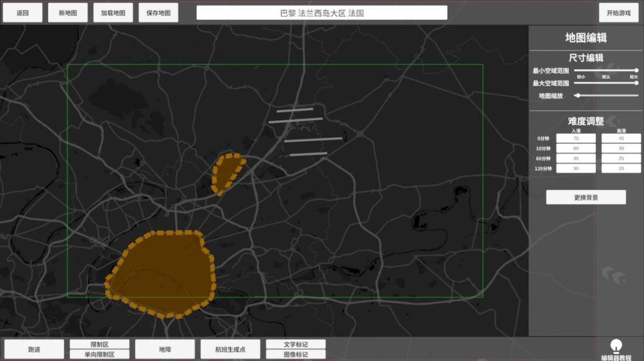The height and width of the screenshot is (361, 644).
Task: Edit the 0分钟 arrival value field showing 75
Action: point(575,138)
